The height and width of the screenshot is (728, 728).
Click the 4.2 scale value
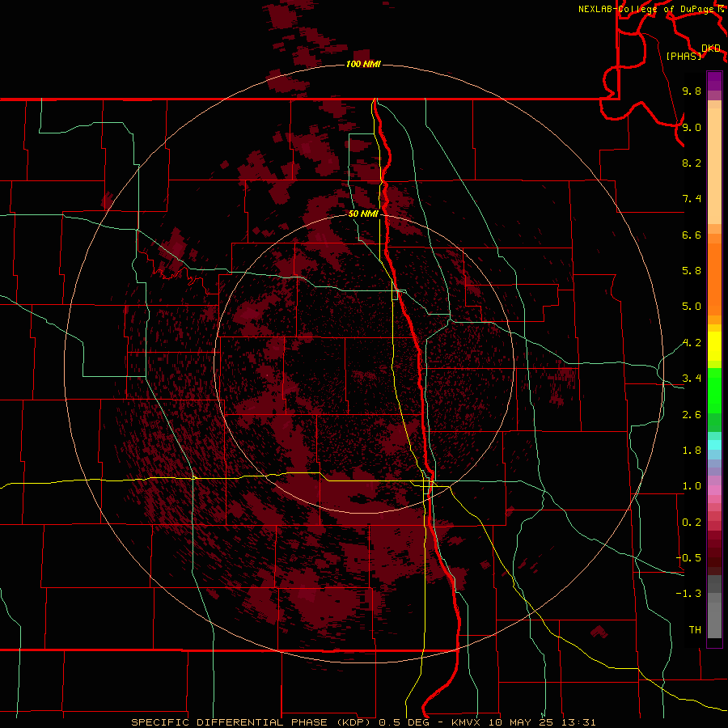[692, 343]
